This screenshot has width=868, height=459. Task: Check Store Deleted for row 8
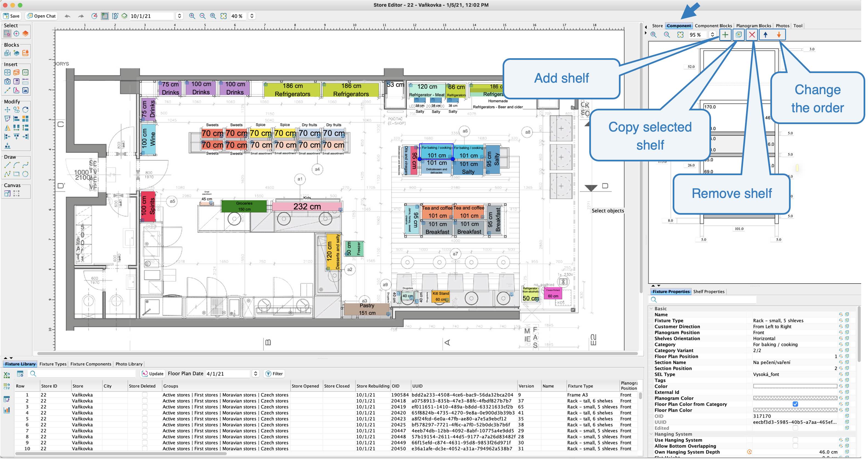[145, 436]
